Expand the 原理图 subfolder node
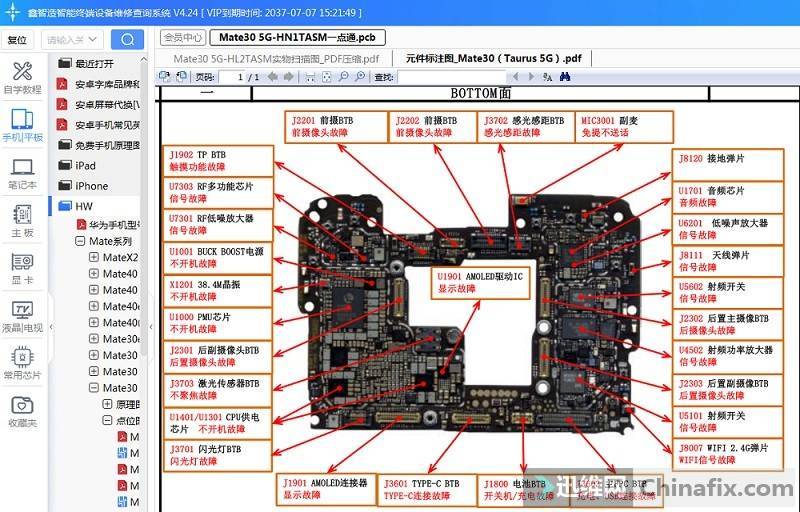 pos(107,405)
